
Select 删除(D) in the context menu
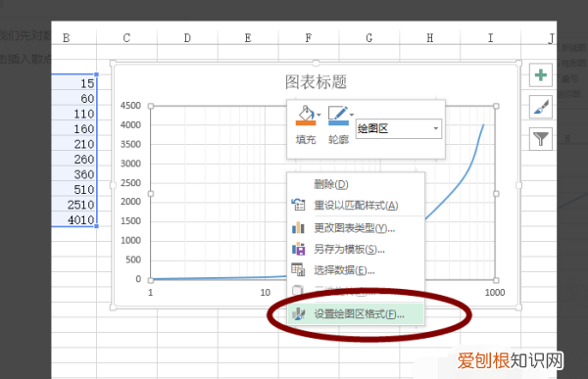356,184
